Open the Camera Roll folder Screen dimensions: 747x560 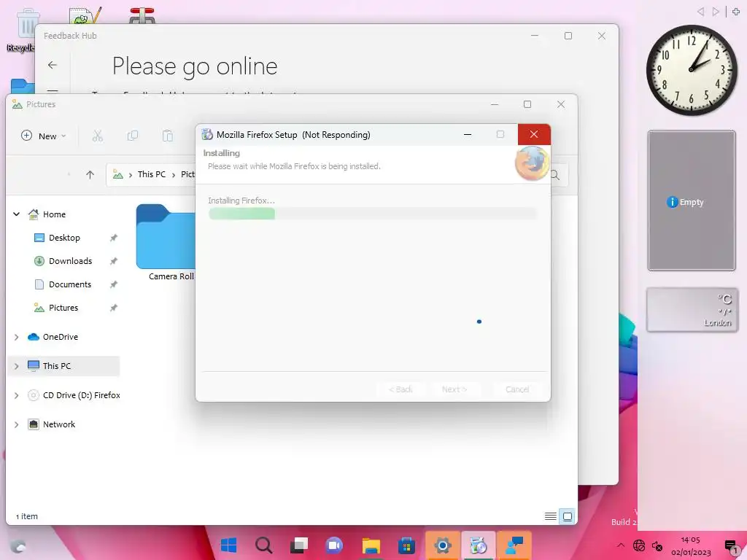click(x=166, y=242)
